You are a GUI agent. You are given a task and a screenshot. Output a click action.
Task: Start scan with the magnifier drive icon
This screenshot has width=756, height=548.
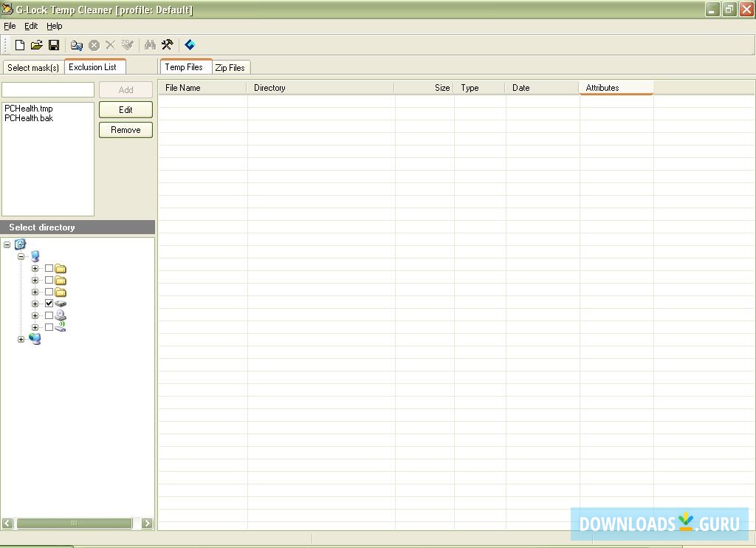point(76,45)
